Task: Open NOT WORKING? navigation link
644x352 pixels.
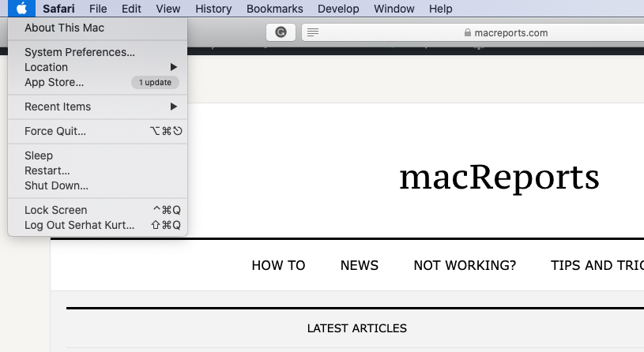Action: 465,265
